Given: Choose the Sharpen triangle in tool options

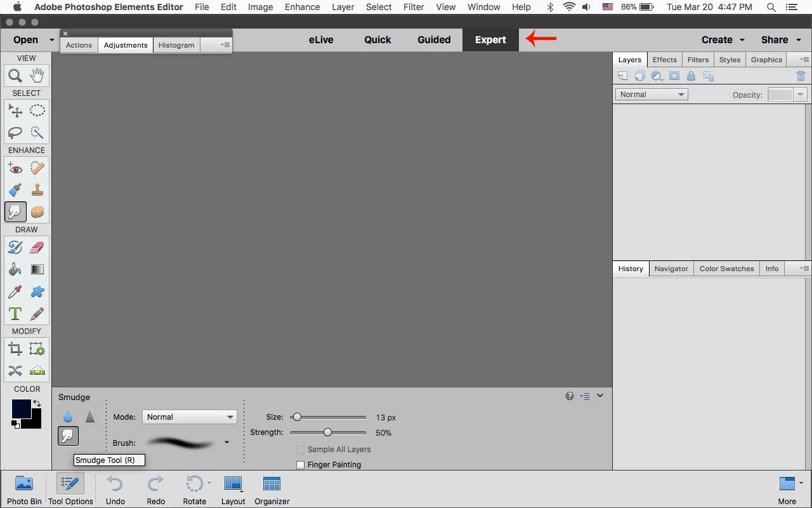Looking at the screenshot, I should click(90, 417).
